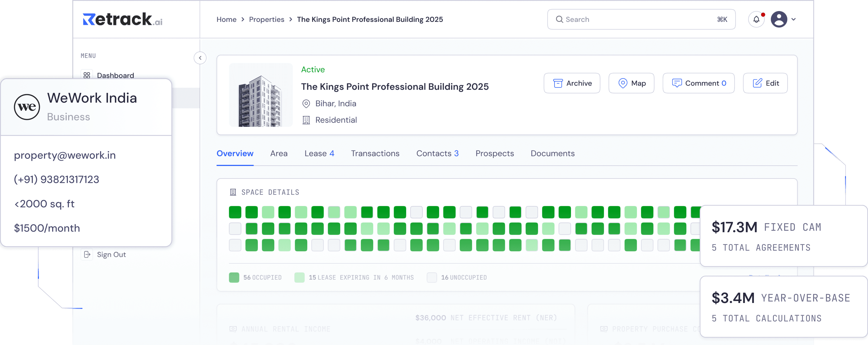868x345 pixels.
Task: Open the Map view button
Action: point(631,83)
